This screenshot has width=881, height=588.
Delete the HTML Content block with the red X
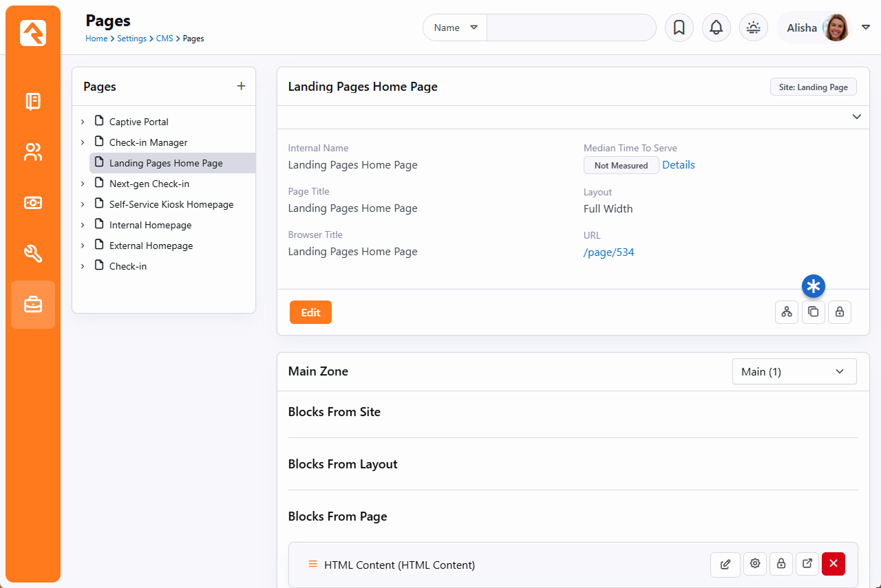click(834, 564)
